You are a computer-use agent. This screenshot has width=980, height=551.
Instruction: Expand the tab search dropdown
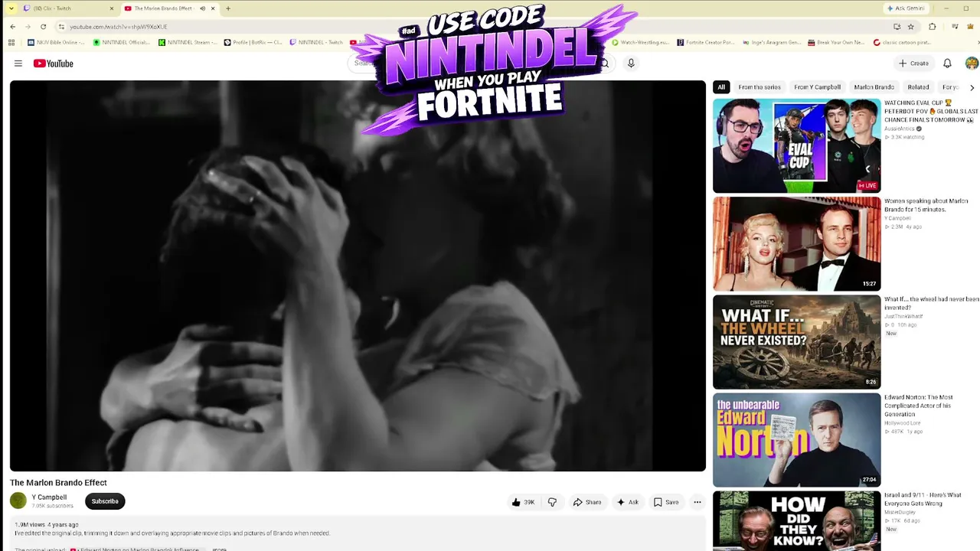11,8
